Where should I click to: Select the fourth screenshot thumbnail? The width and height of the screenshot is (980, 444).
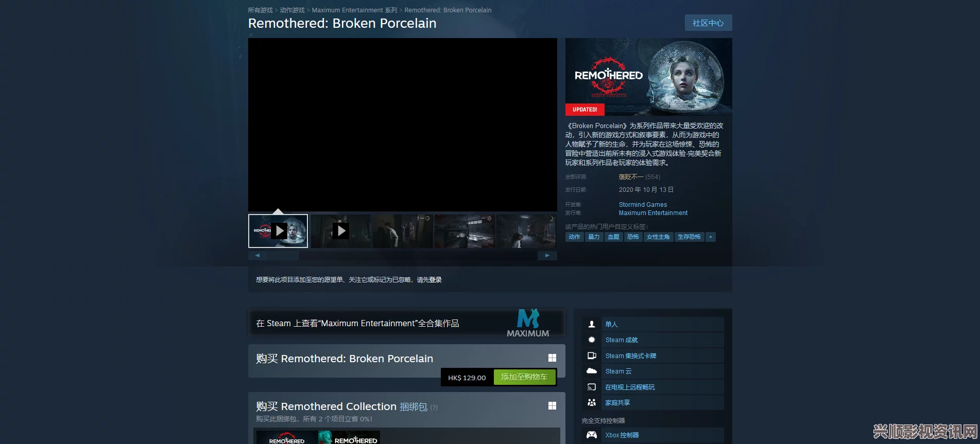(x=465, y=231)
